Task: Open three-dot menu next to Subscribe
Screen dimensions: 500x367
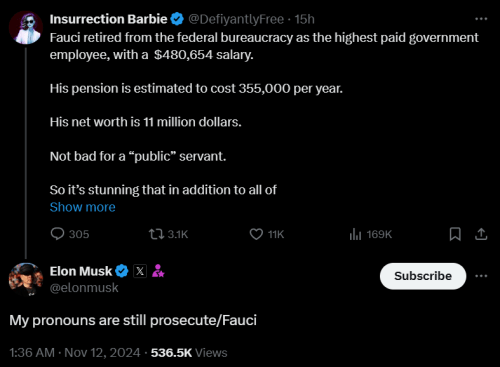Action: pyautogui.click(x=481, y=276)
